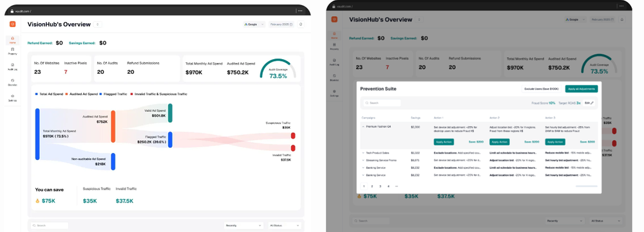Viewport: 644px width, 232px height.
Task: Apply Action 3 for Premium Fashion Q4
Action: [x=555, y=142]
